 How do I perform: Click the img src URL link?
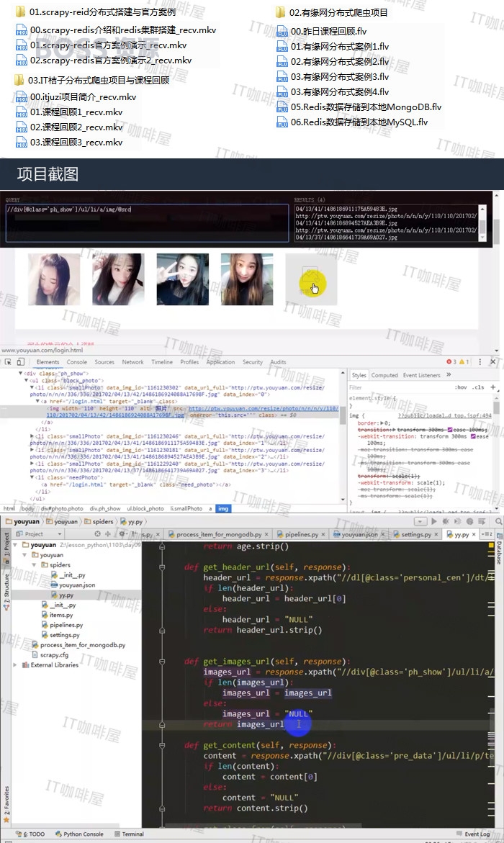pyautogui.click(x=193, y=412)
